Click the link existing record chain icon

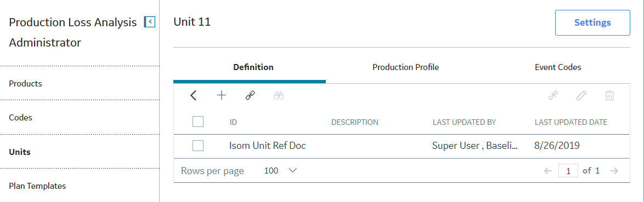250,95
